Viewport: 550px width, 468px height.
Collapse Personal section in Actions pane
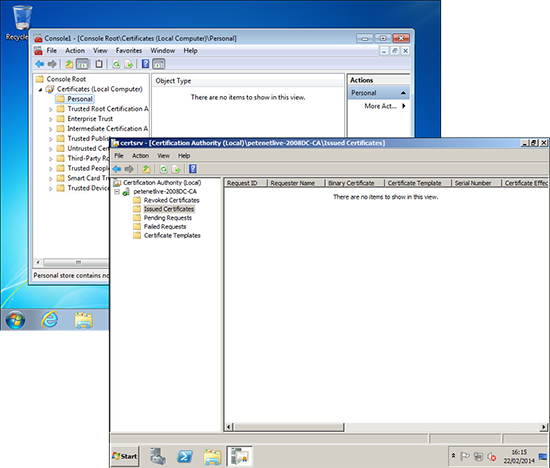[403, 93]
